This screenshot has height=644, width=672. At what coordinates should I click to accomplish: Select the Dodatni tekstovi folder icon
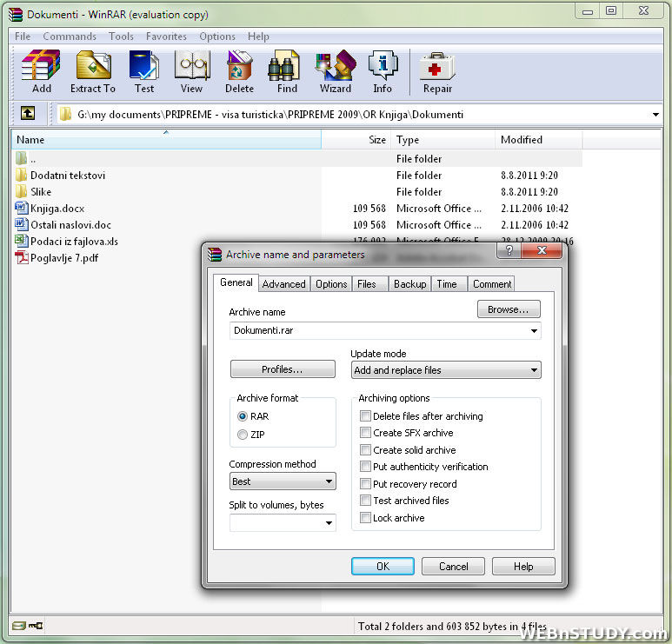tap(21, 175)
